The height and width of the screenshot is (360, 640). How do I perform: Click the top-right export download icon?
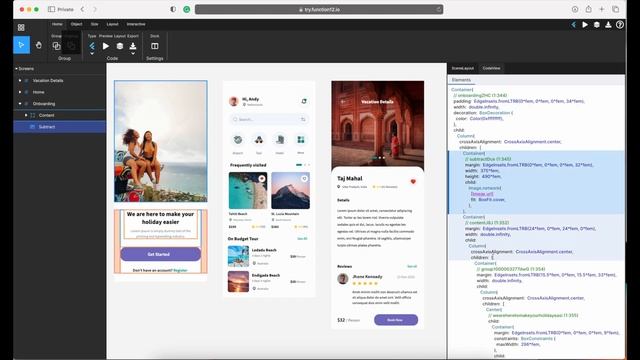coord(608,24)
